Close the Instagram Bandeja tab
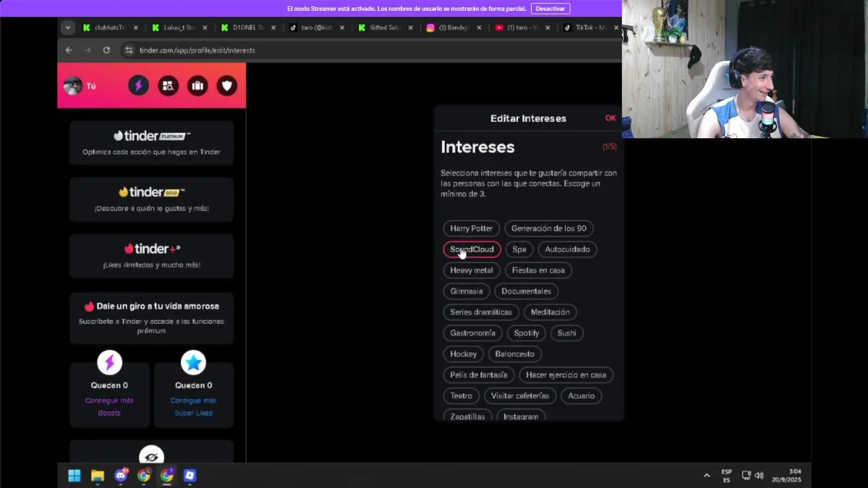The width and height of the screenshot is (868, 488). 479,28
